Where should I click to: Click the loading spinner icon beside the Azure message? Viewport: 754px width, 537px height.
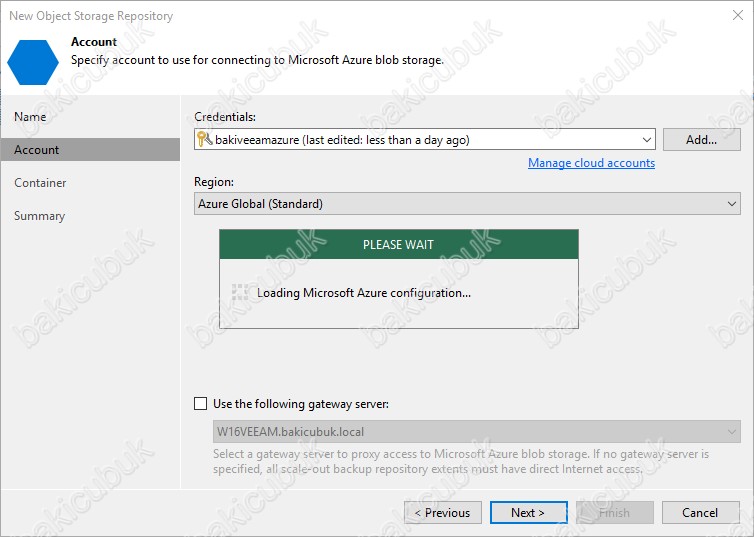(x=239, y=293)
